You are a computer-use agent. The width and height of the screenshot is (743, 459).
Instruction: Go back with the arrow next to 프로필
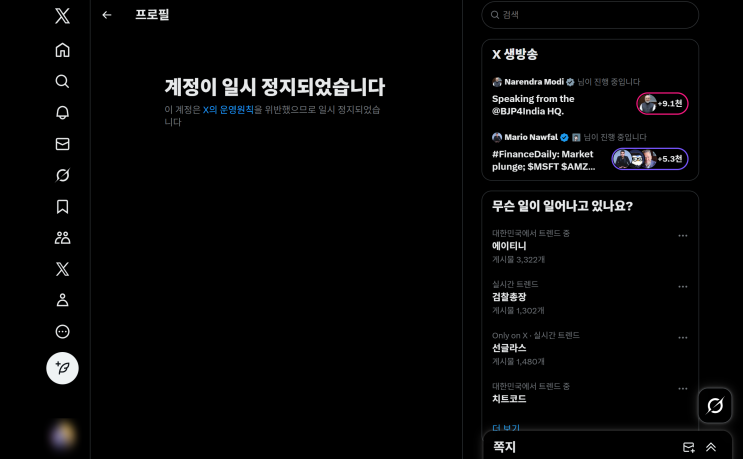[107, 15]
